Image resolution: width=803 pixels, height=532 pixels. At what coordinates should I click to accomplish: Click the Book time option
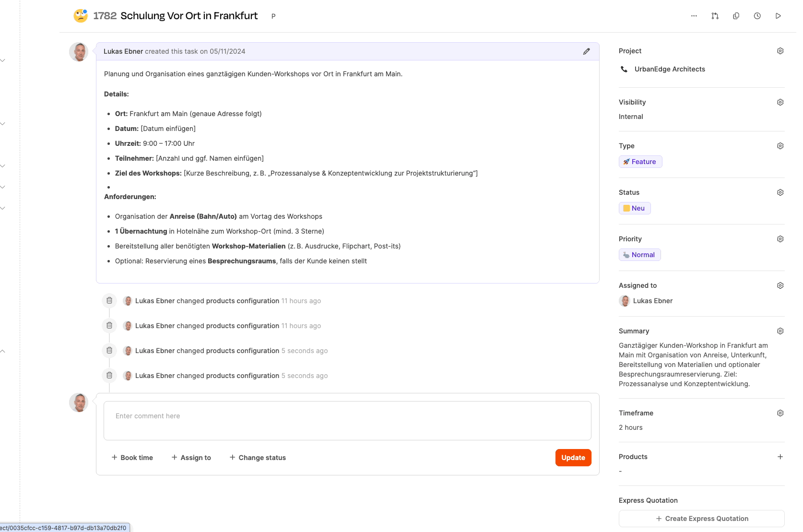pos(132,458)
